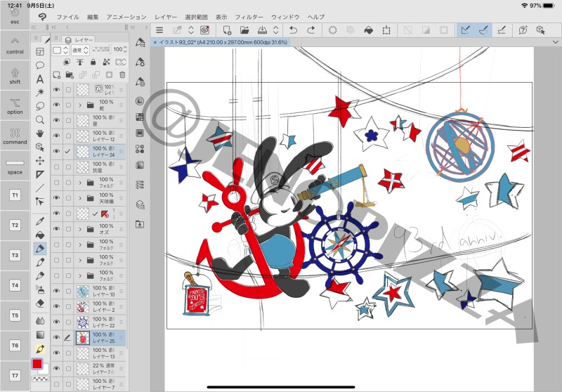The image size is (562, 392).
Task: Select the Ruler tool
Action: [x=40, y=174]
